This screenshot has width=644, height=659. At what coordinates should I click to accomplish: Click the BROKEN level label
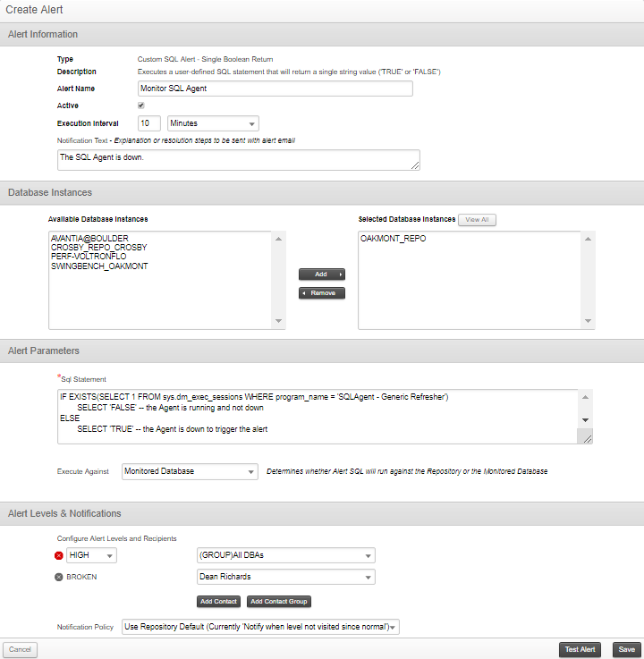tap(81, 577)
